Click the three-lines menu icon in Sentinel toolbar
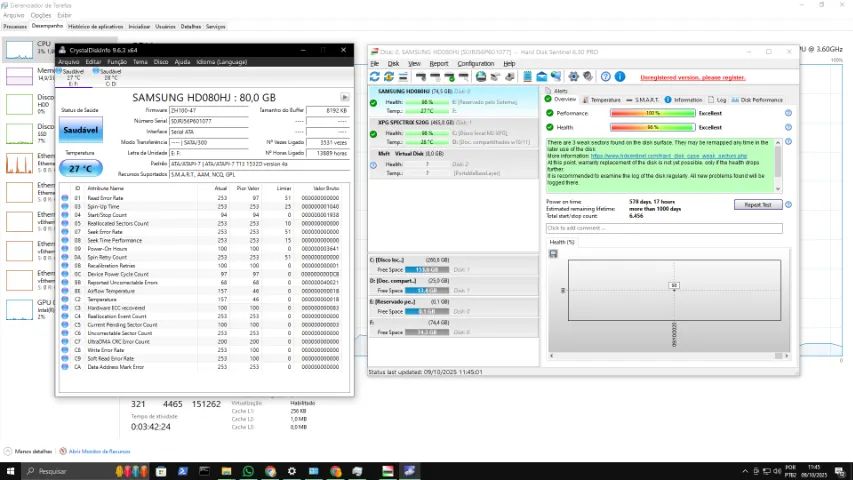This screenshot has width=853, height=480. tap(403, 77)
